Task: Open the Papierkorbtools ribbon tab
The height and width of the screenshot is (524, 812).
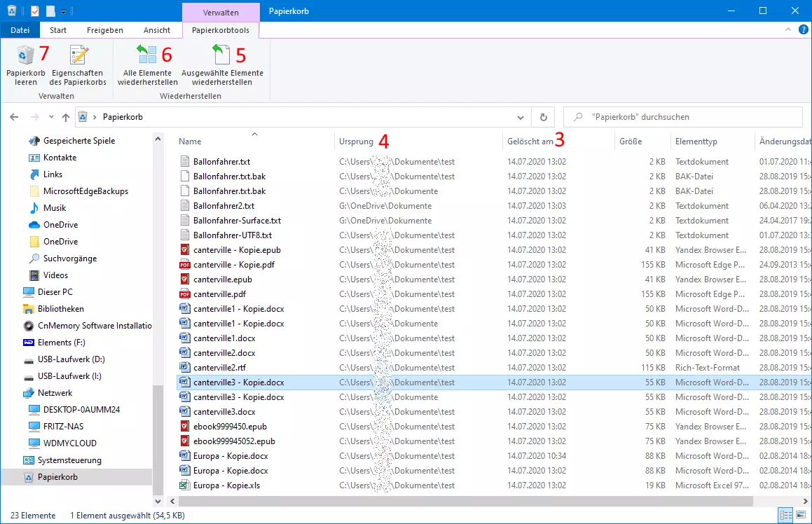Action: coord(221,30)
